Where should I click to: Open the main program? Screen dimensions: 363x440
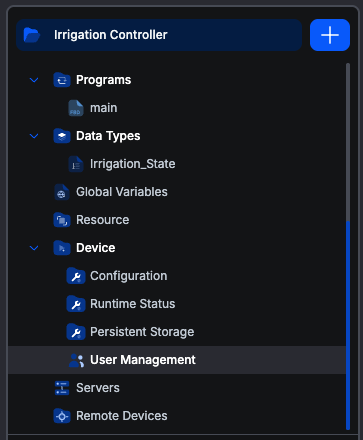click(104, 108)
